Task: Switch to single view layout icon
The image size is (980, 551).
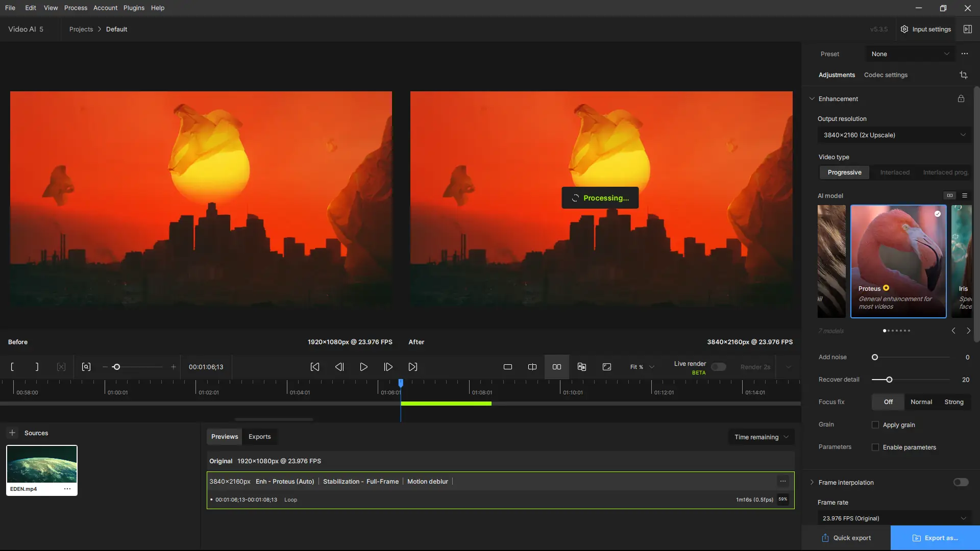Action: pos(507,367)
